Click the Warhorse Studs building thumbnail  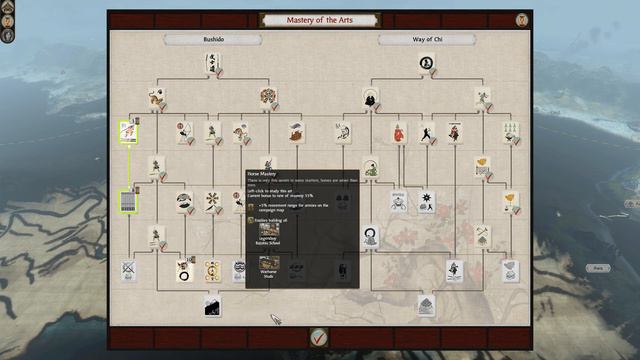click(269, 262)
